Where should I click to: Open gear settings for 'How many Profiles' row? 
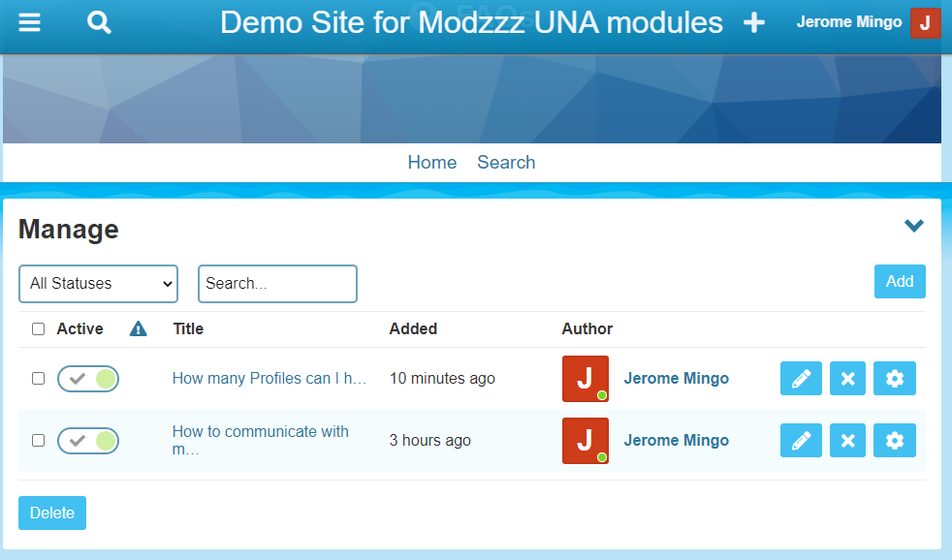[x=894, y=379]
